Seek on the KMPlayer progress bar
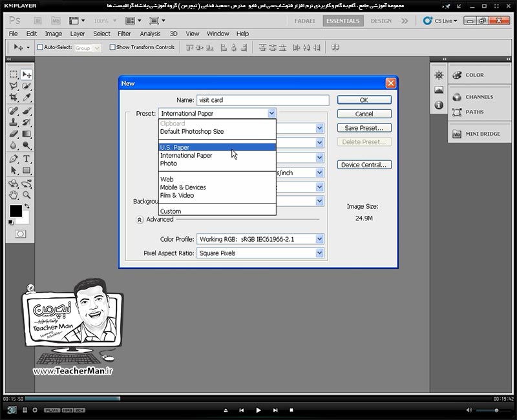The width and height of the screenshot is (517, 420). pyautogui.click(x=258, y=399)
